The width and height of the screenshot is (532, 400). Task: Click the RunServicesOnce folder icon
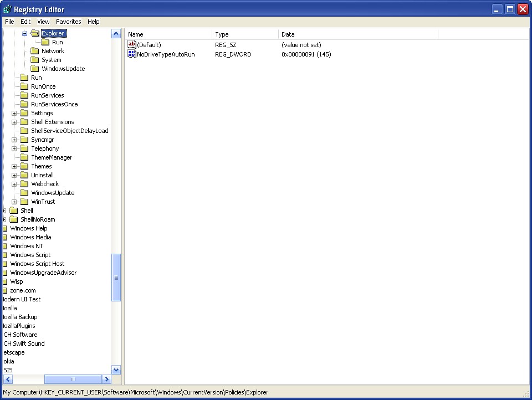point(24,104)
